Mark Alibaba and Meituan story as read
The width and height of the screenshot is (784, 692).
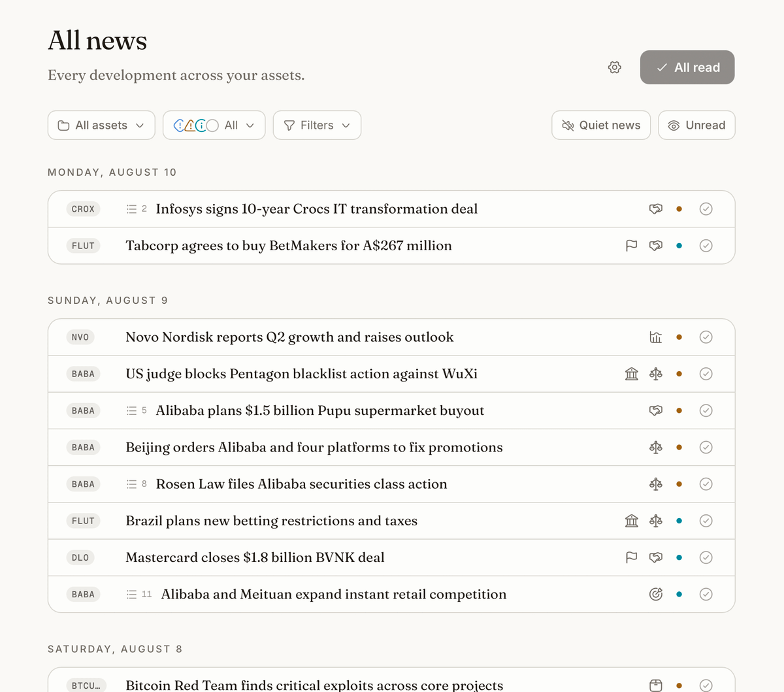click(x=706, y=594)
